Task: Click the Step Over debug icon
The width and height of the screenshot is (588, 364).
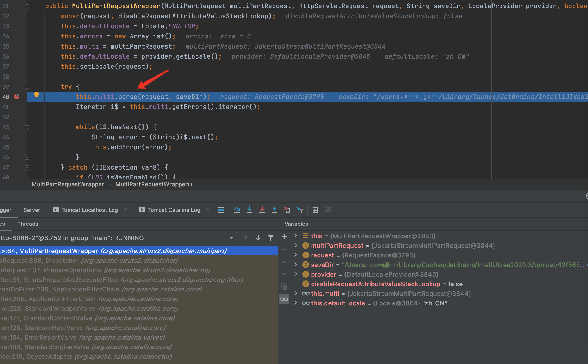Action: (x=237, y=210)
